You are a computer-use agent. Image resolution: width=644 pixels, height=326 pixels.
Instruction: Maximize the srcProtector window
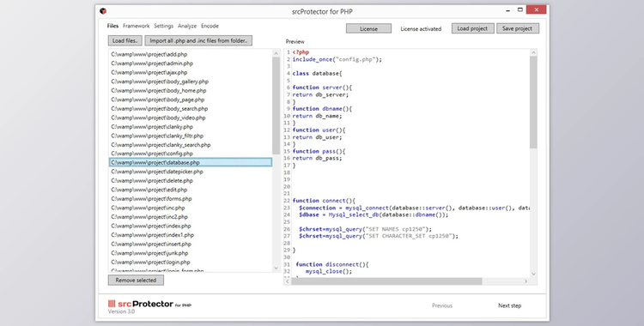(x=520, y=9)
